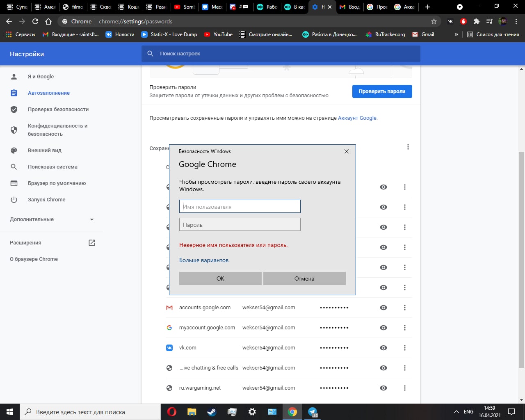Open Telegram from the taskbar
The width and height of the screenshot is (525, 420).
click(x=313, y=412)
